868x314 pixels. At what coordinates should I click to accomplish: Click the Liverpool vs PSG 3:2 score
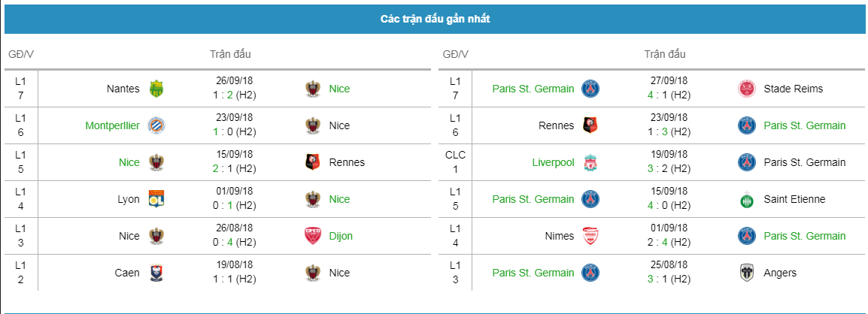668,169
